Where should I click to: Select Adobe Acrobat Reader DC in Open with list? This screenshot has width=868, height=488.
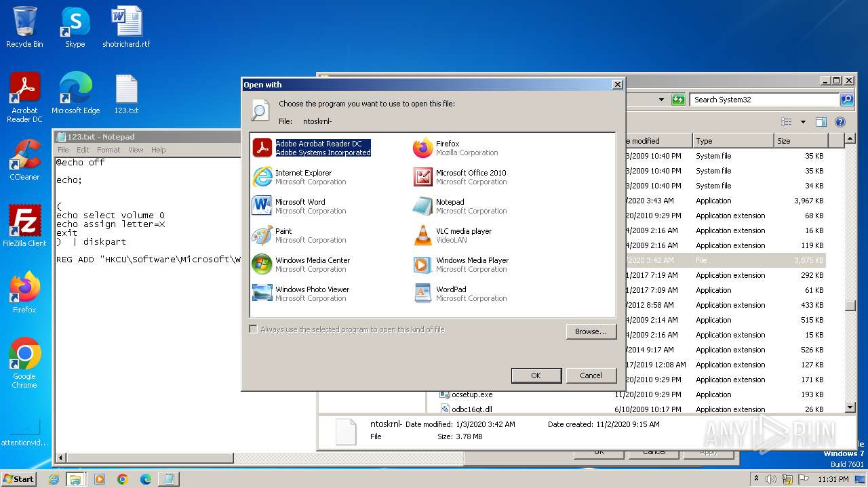pos(312,148)
